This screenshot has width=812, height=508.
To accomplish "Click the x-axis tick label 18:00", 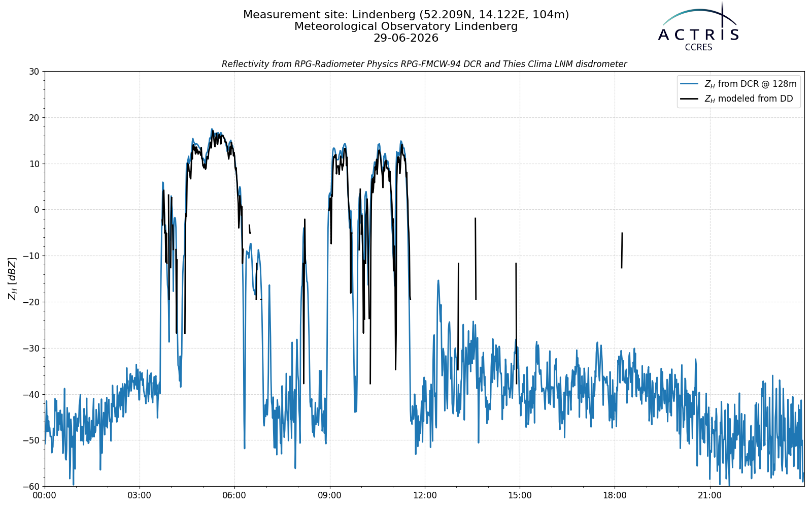I will coord(615,495).
